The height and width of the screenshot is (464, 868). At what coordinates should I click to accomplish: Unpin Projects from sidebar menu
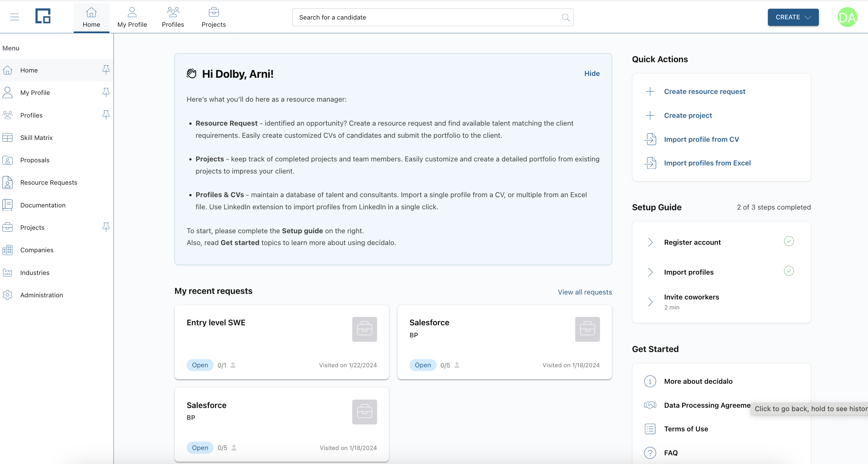[x=106, y=227]
